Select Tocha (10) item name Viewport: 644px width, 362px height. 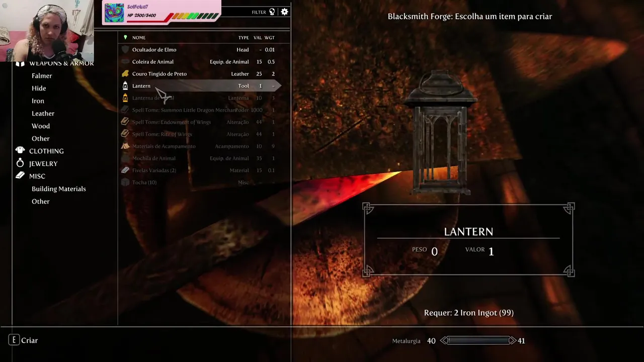[x=144, y=183]
